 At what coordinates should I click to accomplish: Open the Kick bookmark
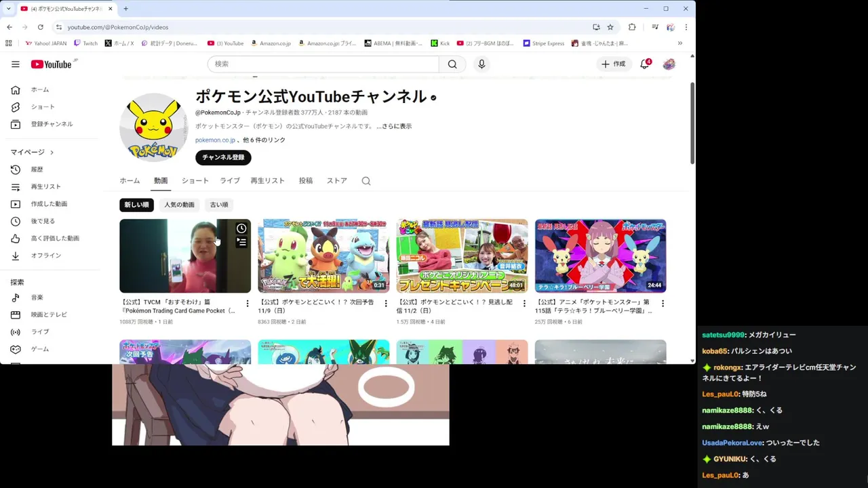pyautogui.click(x=441, y=43)
